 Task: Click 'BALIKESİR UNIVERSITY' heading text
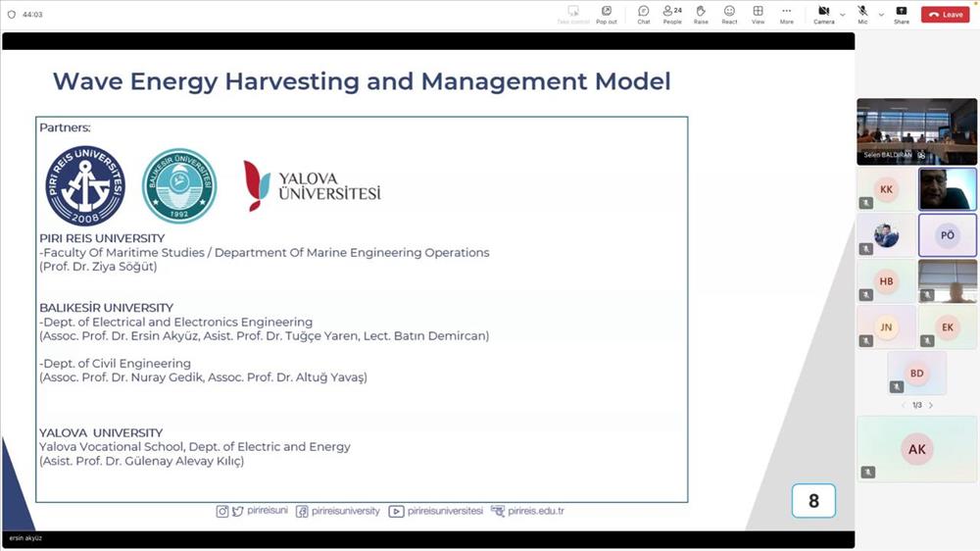(x=106, y=308)
